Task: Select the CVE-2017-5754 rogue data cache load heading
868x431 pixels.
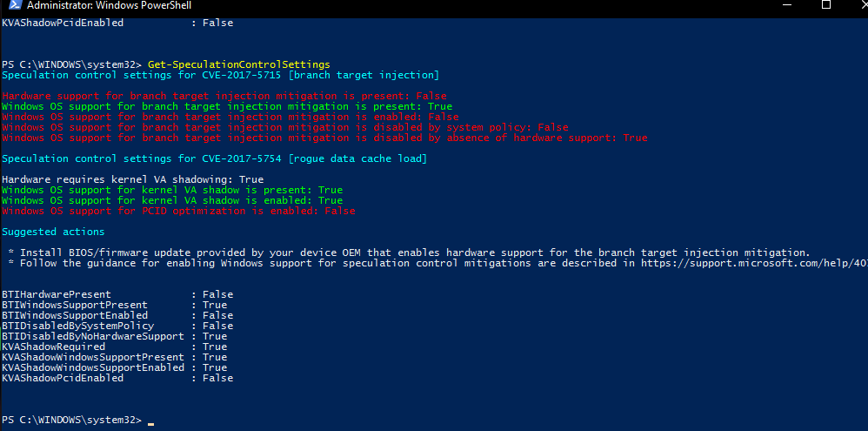Action: [x=214, y=158]
